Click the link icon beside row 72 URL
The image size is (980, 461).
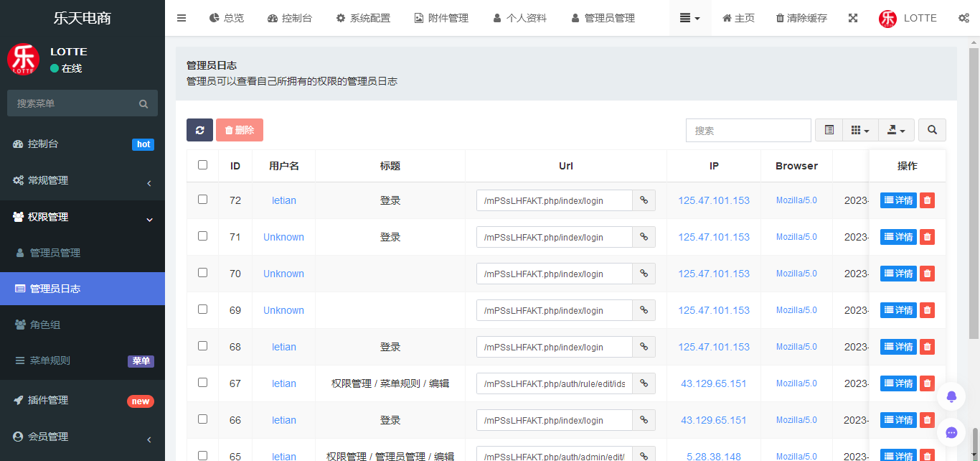pos(644,200)
